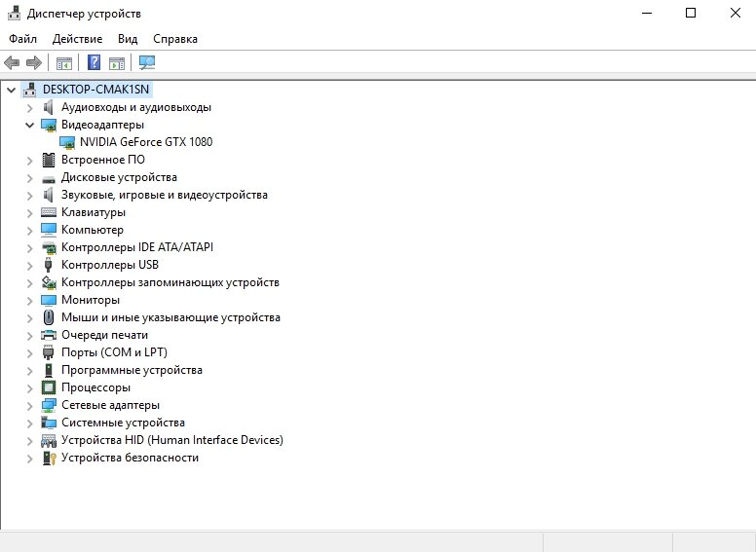Viewport: 756px width, 552px height.
Task: Open Help via blue question-mark icon
Action: point(94,62)
